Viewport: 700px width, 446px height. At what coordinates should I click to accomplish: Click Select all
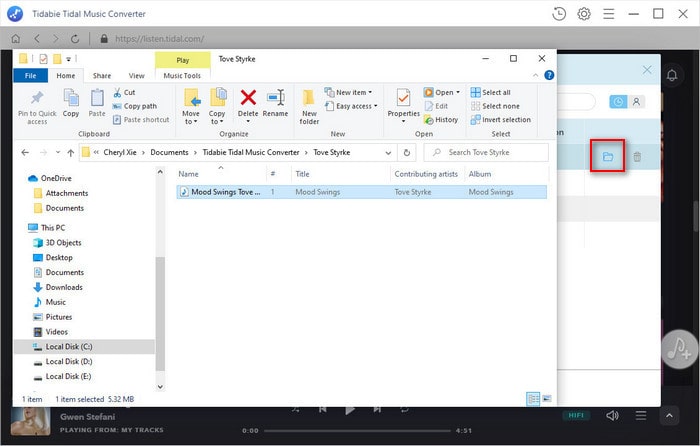point(491,92)
